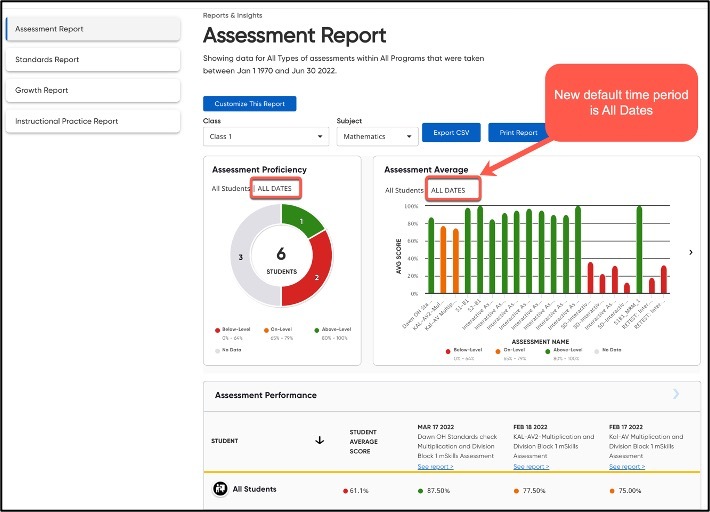The width and height of the screenshot is (710, 512).
Task: Click the Export CSV button
Action: tap(451, 133)
